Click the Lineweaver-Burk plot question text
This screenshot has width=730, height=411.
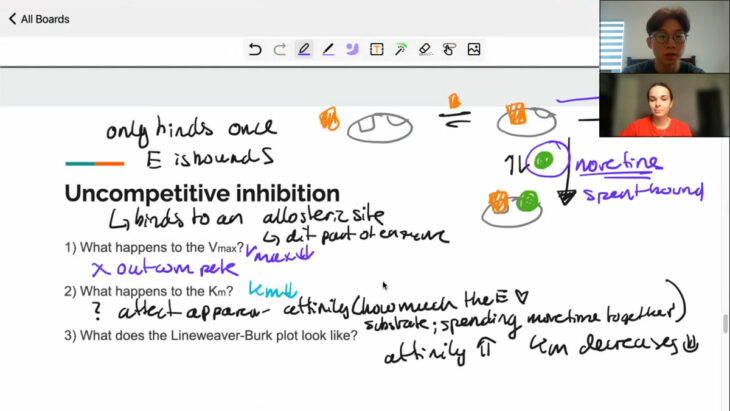[210, 335]
